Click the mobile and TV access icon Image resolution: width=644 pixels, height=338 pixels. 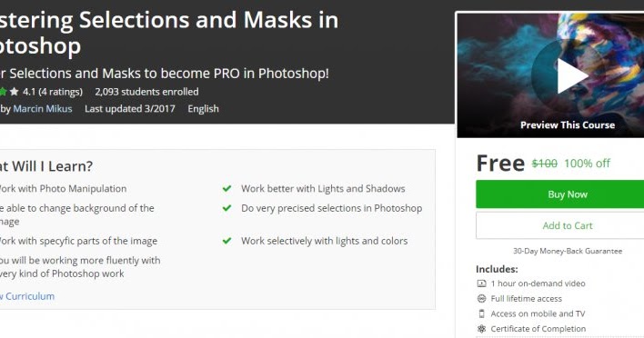pyautogui.click(x=481, y=313)
